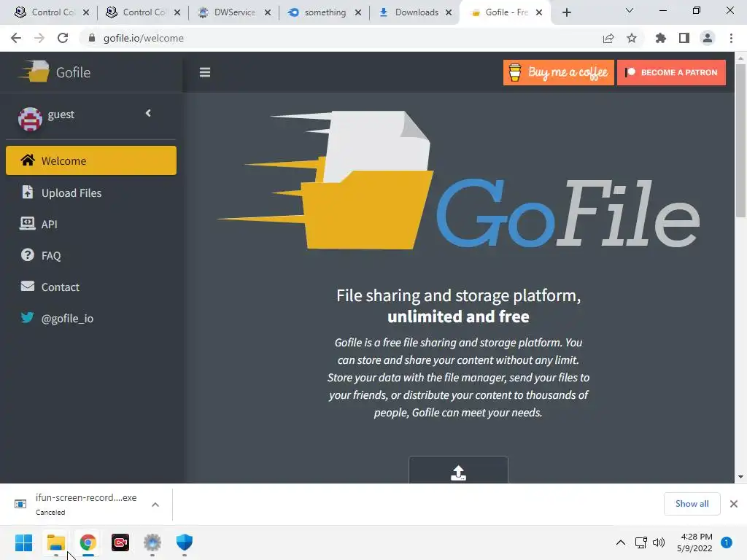Click the gofile.io/welcome address bar

pos(333,38)
